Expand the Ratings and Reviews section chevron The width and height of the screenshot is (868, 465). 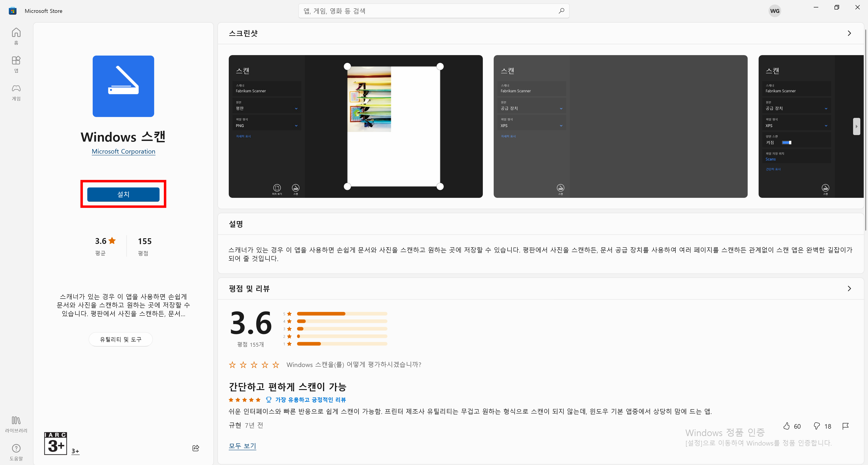point(849,289)
